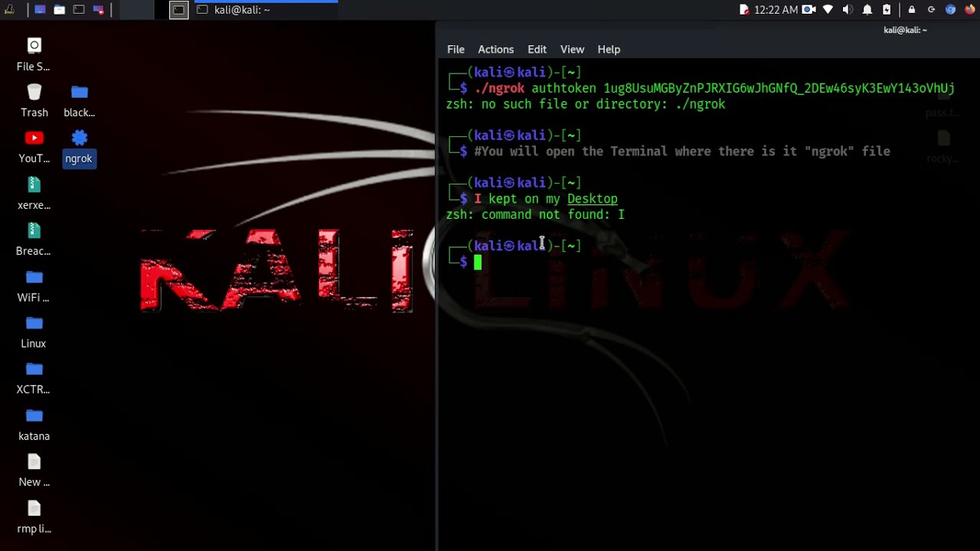Select the xerxe... archive desktop icon
The height and width of the screenshot is (551, 980).
coord(34,194)
